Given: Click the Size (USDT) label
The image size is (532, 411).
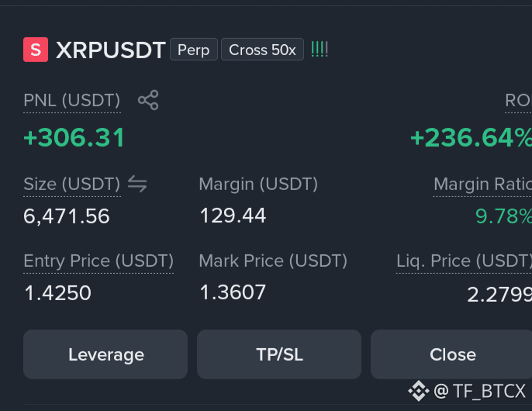Looking at the screenshot, I should tap(72, 185).
